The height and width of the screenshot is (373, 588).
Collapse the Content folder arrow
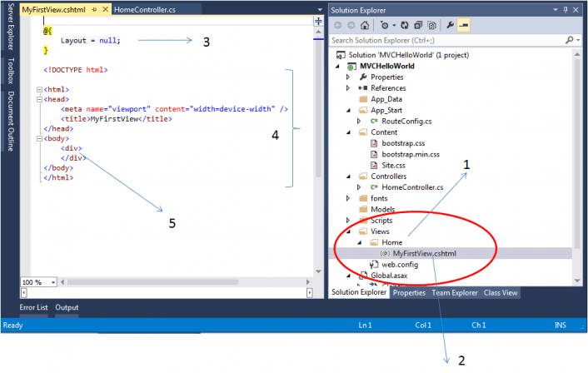point(348,132)
